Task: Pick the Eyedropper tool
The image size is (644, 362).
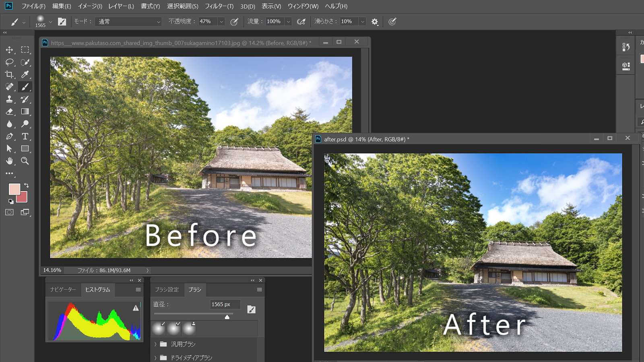Action: pos(25,74)
